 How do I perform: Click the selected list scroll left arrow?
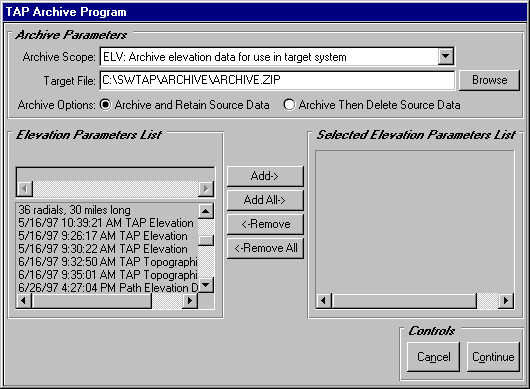[324, 300]
